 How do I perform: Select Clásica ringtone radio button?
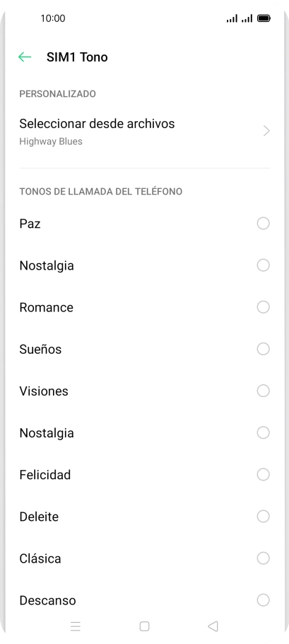(x=263, y=558)
